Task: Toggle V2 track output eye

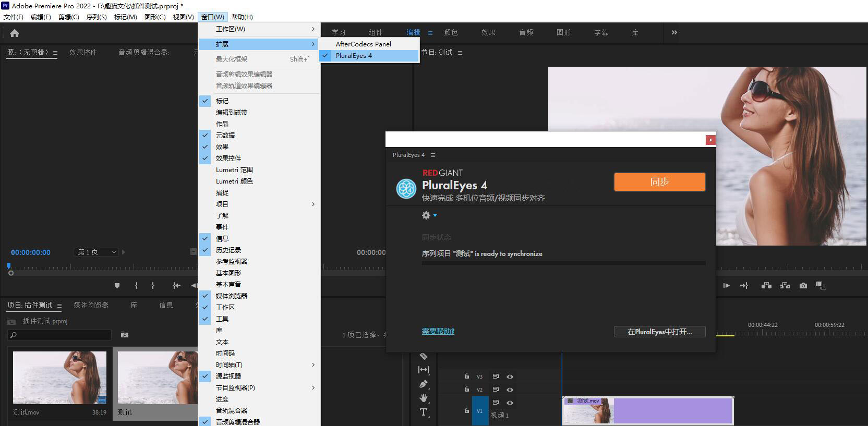Action: tap(510, 390)
